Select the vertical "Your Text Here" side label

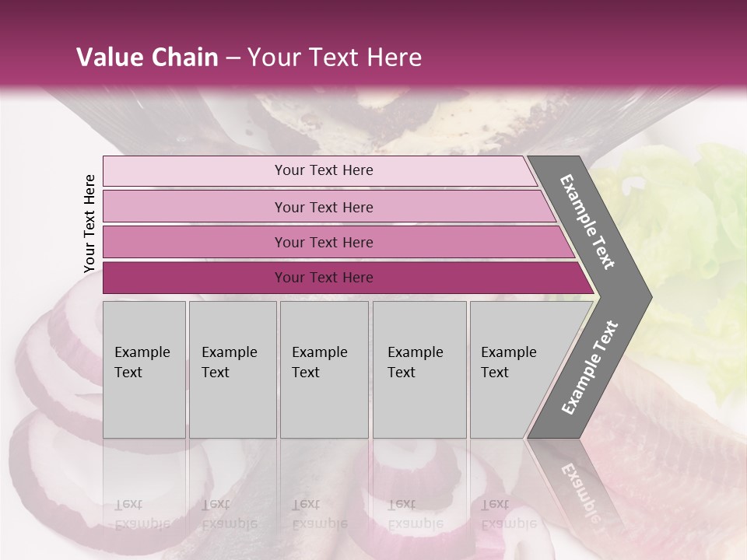pos(89,223)
